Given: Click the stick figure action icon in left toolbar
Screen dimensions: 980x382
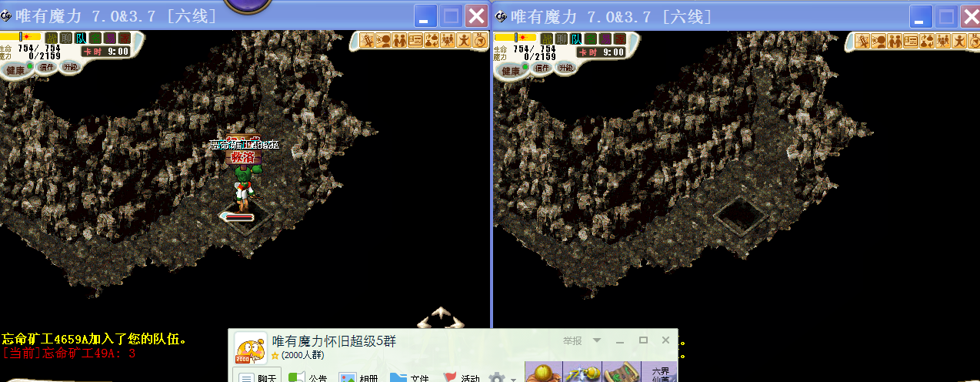Looking at the screenshot, I should 464,40.
